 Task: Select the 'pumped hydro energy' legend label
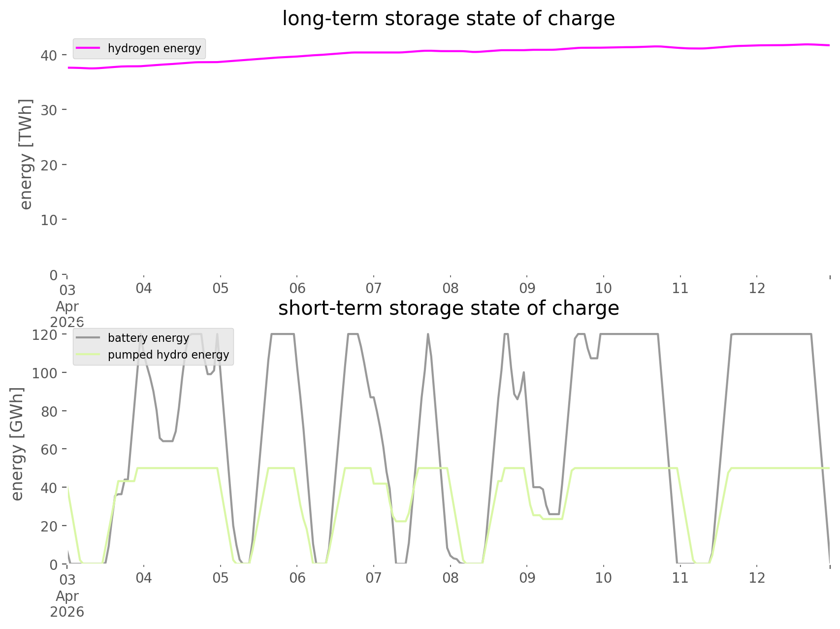[168, 355]
